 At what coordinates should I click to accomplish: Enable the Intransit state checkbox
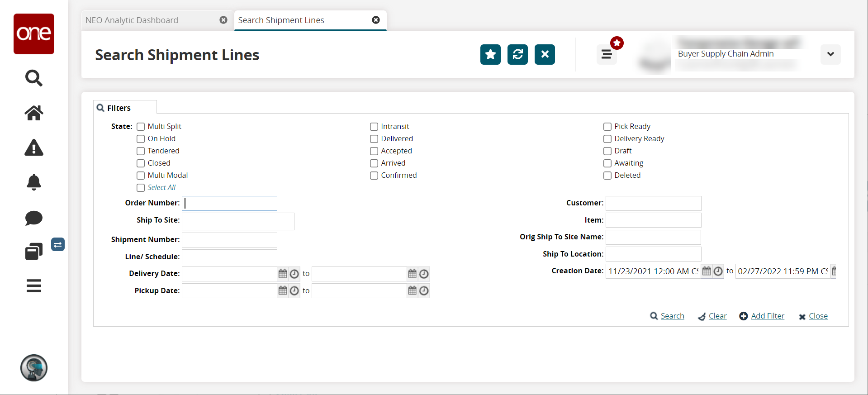click(x=374, y=127)
